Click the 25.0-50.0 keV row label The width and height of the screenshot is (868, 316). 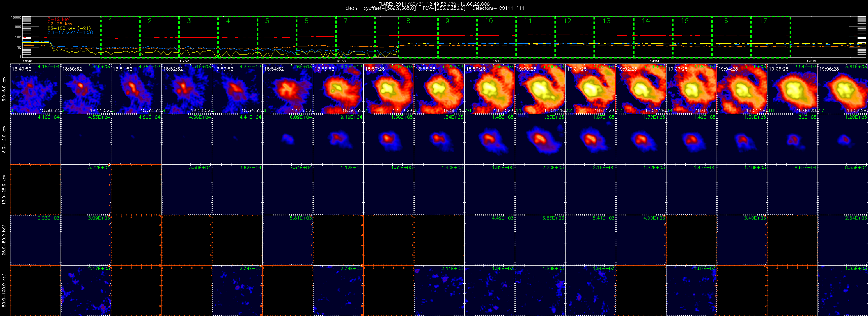point(4,240)
